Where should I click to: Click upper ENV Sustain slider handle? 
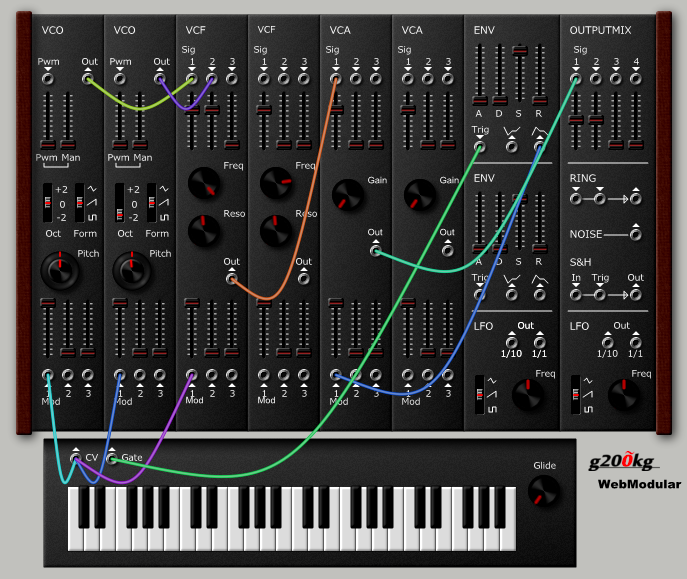pyautogui.click(x=520, y=51)
